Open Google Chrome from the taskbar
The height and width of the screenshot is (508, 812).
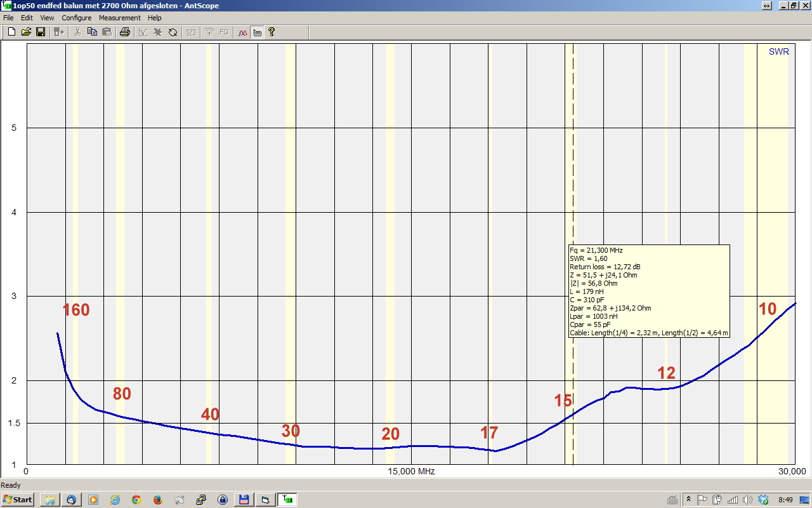tap(136, 500)
